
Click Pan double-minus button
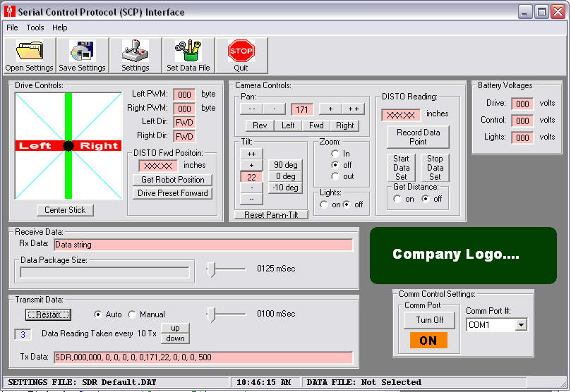click(x=252, y=109)
